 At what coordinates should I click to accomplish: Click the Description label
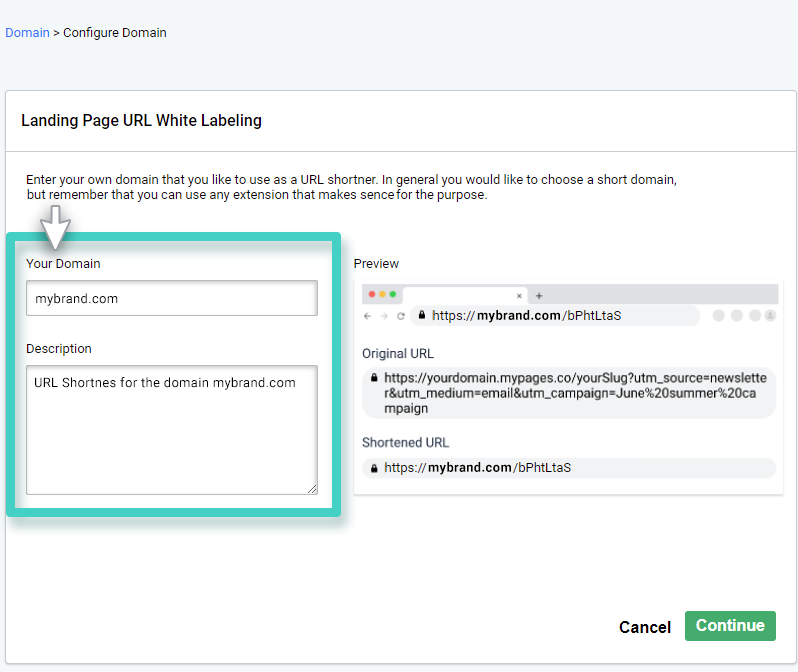coord(59,349)
